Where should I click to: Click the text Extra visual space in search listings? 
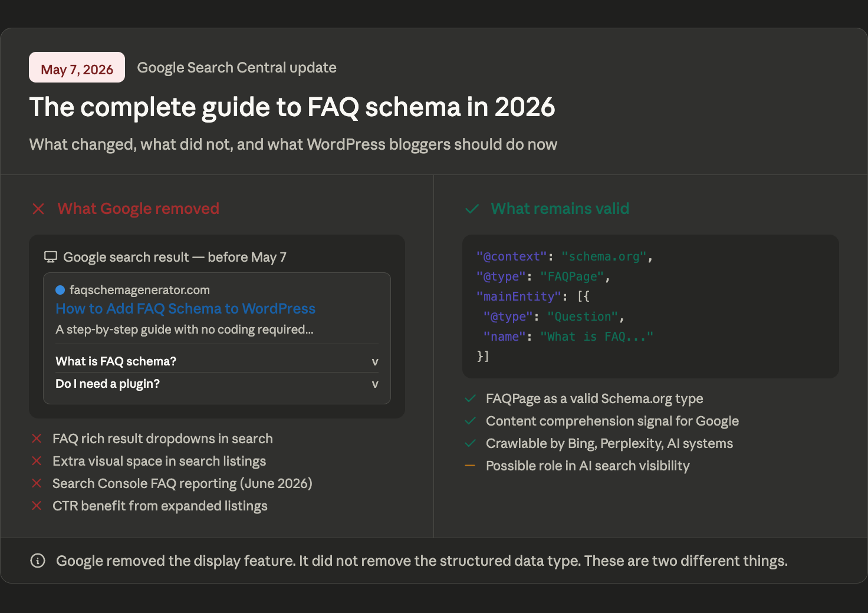pyautogui.click(x=159, y=461)
